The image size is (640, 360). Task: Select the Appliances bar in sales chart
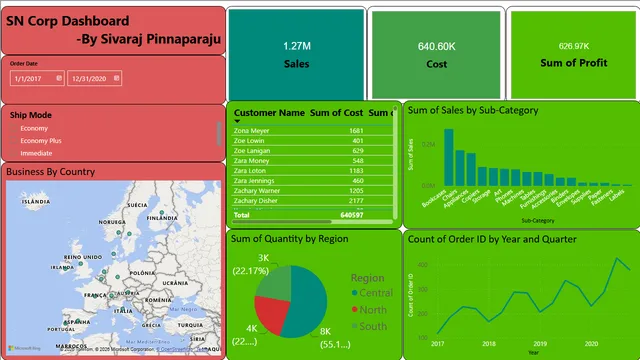point(471,169)
